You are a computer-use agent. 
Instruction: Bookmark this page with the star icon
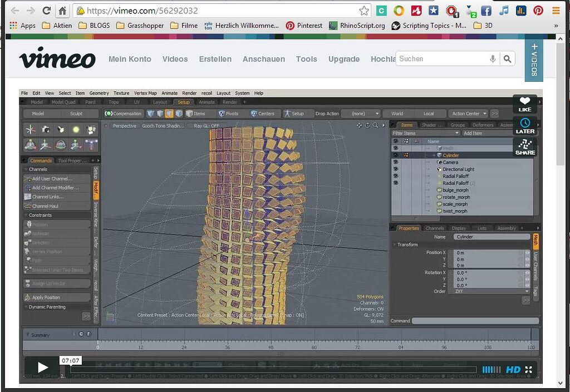[364, 11]
